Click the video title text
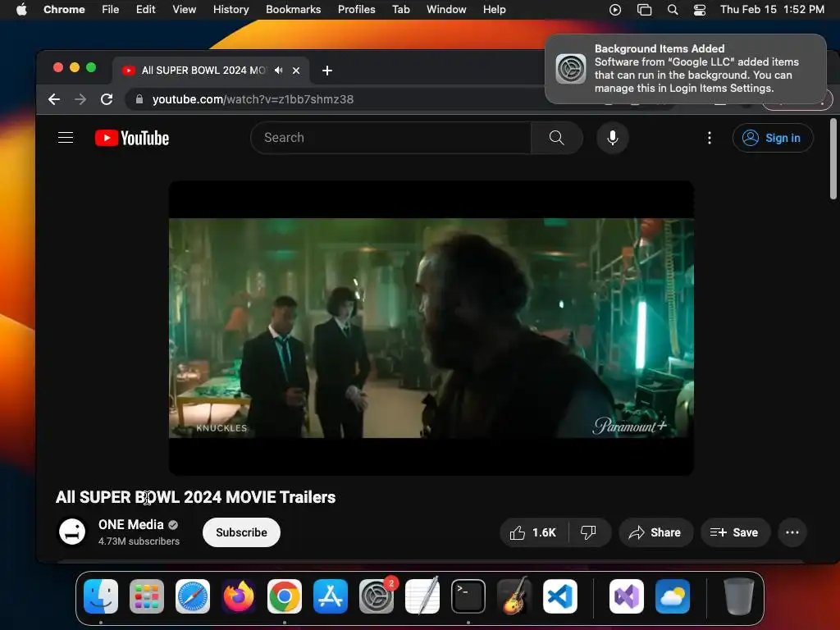 (195, 497)
